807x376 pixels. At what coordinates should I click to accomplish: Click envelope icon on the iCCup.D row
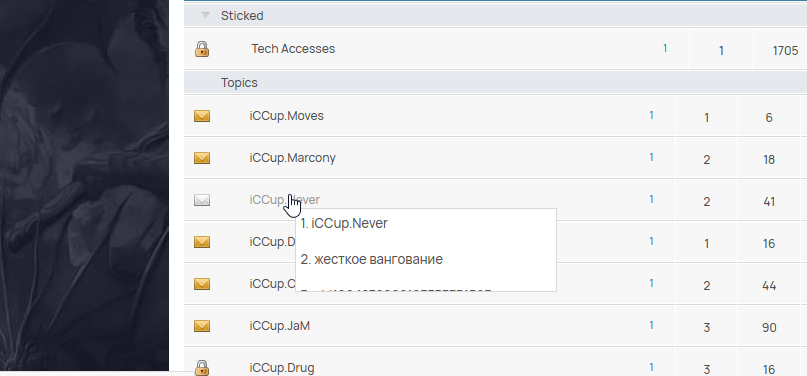click(202, 242)
